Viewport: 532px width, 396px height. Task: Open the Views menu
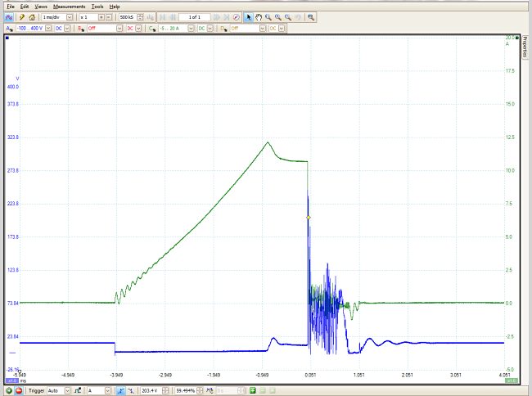[41, 6]
